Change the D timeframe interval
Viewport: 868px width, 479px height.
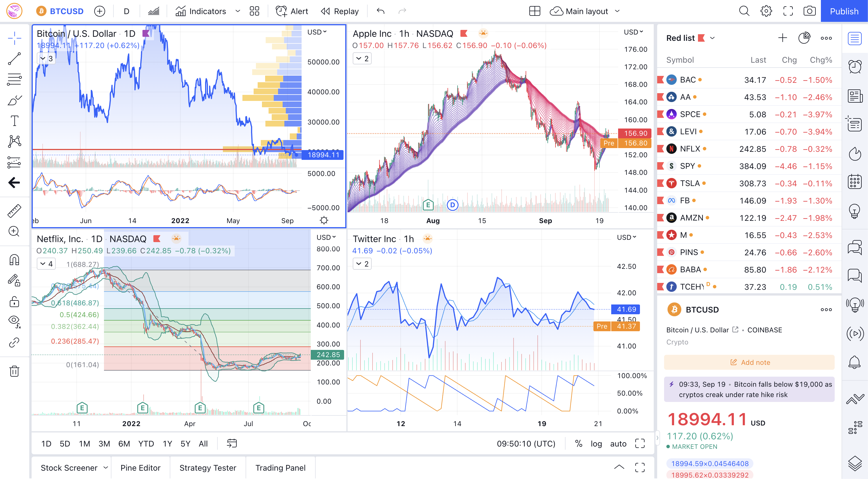126,12
